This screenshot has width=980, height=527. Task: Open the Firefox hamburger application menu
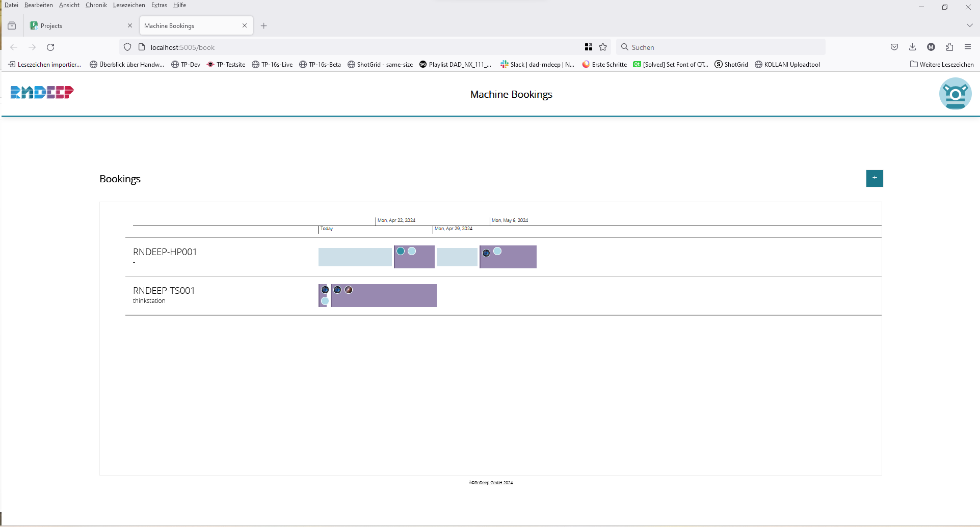click(968, 47)
